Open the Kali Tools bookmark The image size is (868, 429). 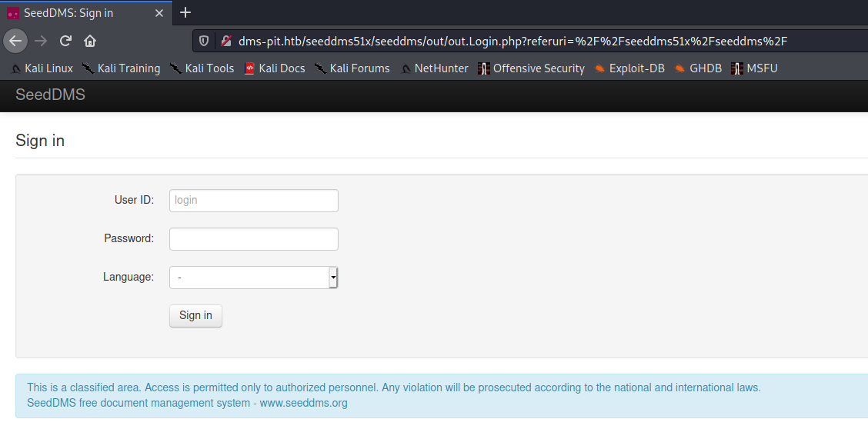202,68
